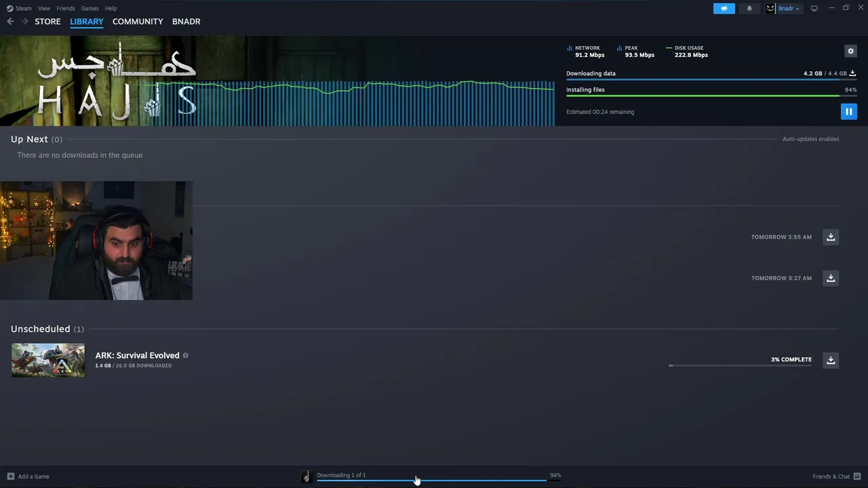Image resolution: width=868 pixels, height=488 pixels.
Task: Click the Up Next heading
Action: coord(29,139)
